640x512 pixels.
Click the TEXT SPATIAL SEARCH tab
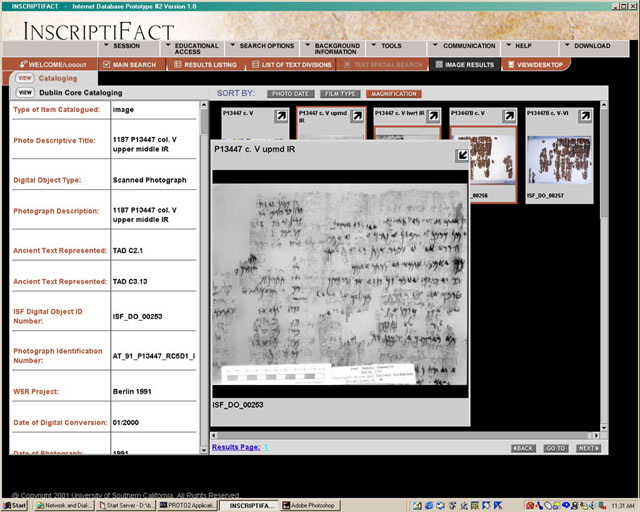pos(383,65)
